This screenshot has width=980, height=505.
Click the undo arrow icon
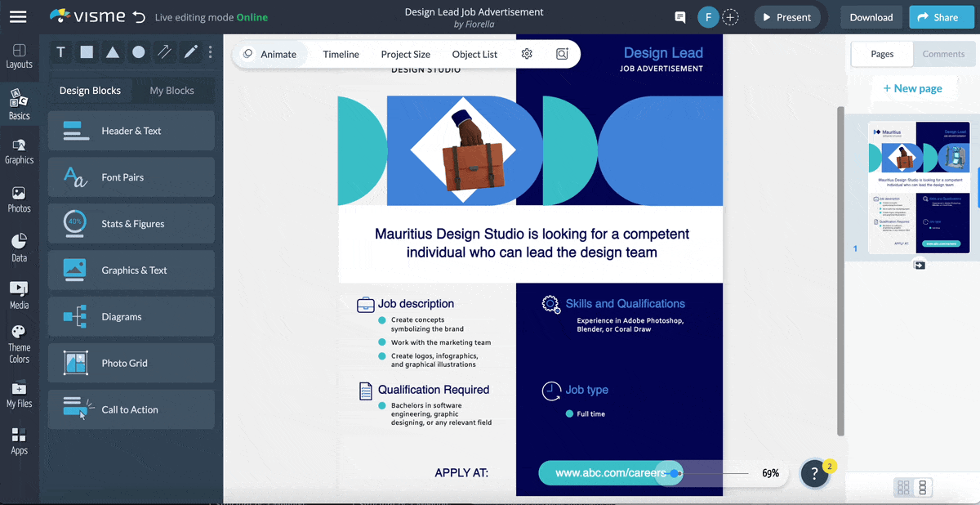139,17
